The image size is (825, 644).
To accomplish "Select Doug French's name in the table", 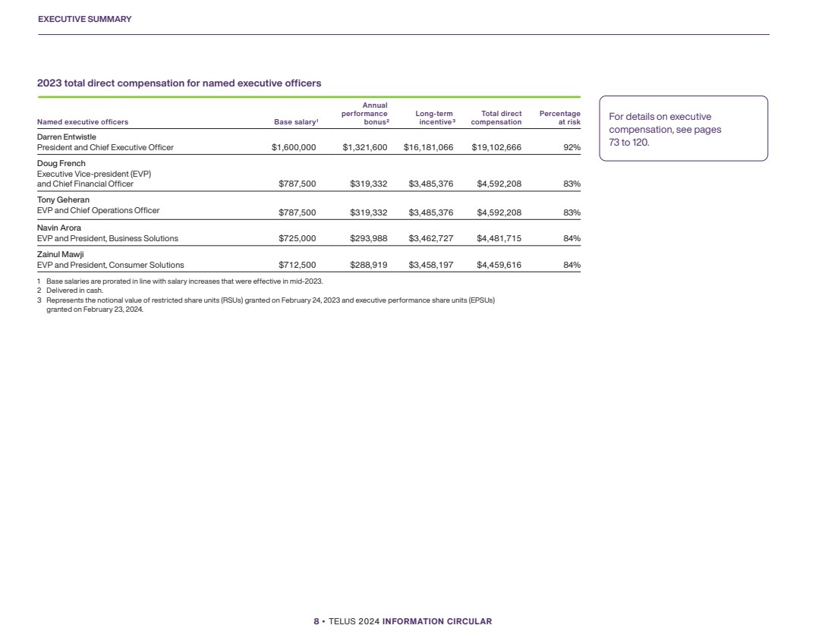I will (61, 164).
